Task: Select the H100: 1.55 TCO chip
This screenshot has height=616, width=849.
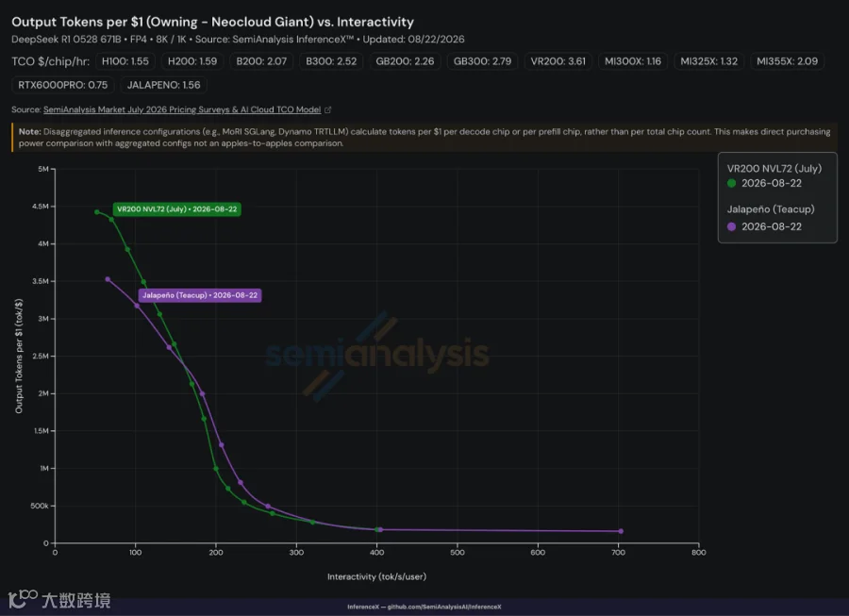Action: (125, 61)
